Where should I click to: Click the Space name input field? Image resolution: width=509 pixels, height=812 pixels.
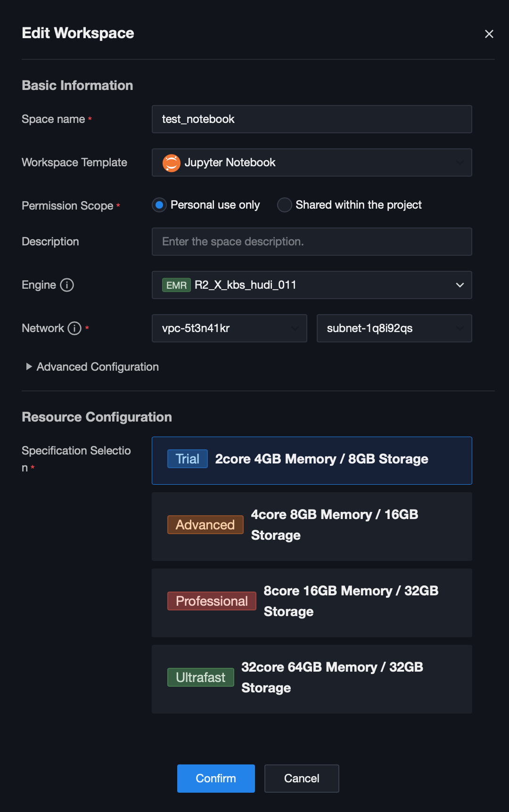click(312, 119)
